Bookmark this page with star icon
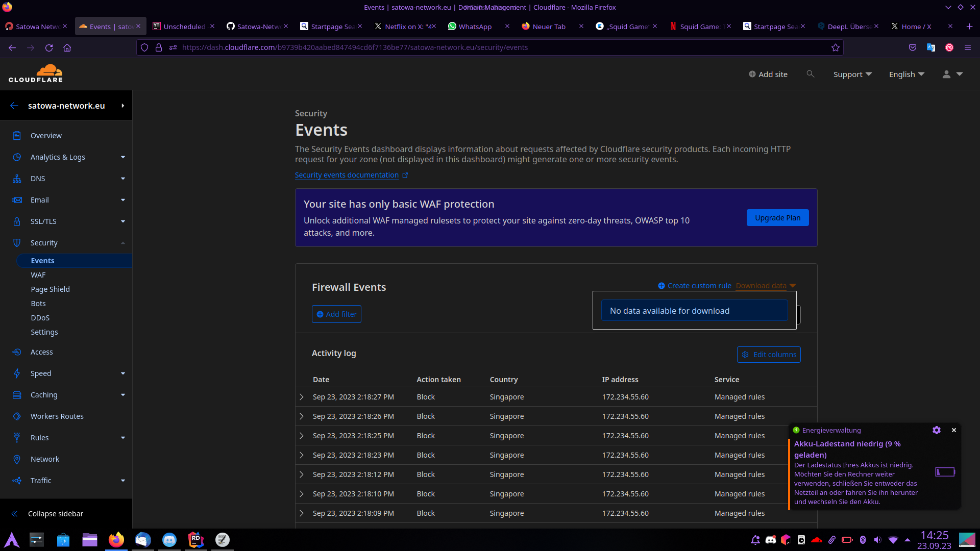Screen dimensions: 980x551 [836, 47]
